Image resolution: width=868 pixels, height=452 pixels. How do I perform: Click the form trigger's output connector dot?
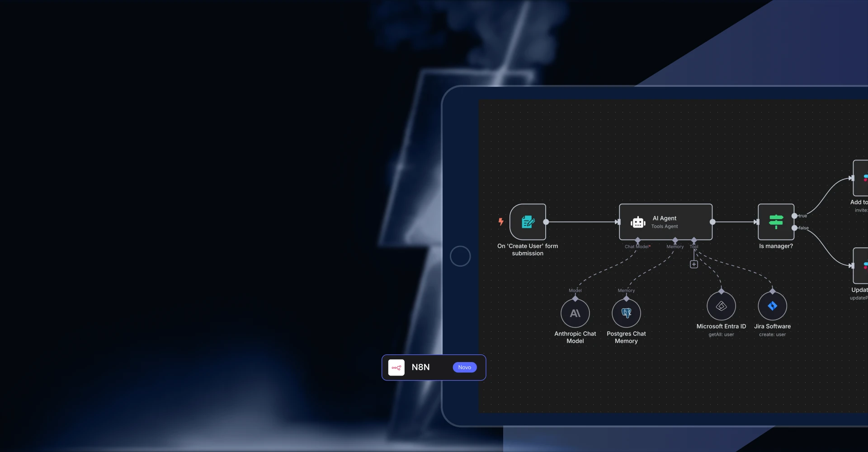(x=546, y=222)
